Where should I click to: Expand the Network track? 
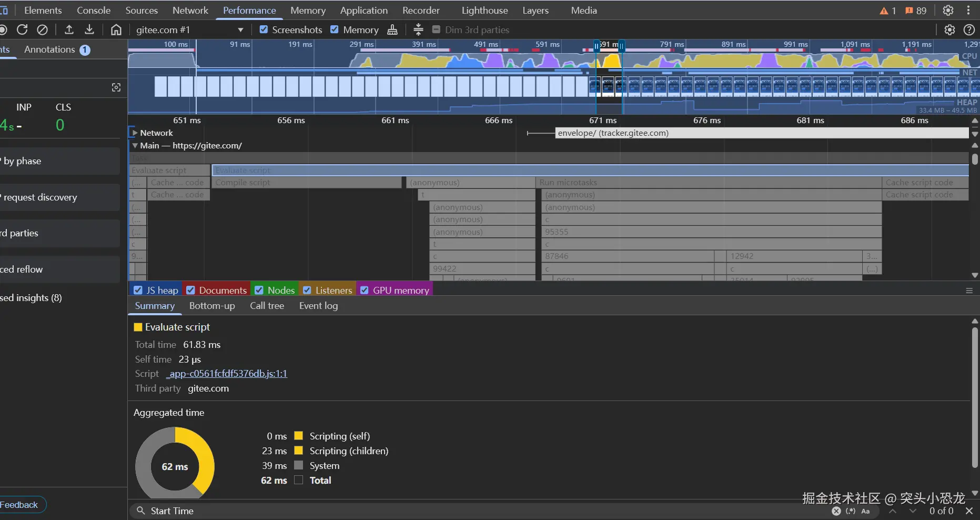tap(135, 133)
